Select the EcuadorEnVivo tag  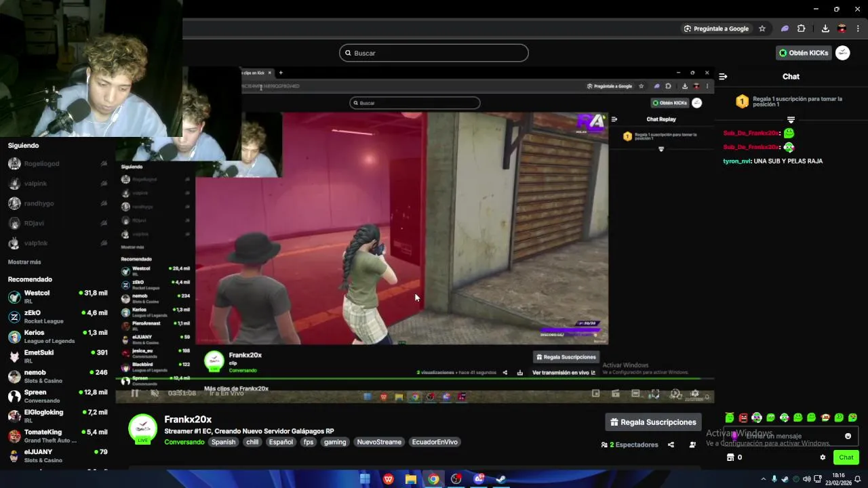click(435, 442)
